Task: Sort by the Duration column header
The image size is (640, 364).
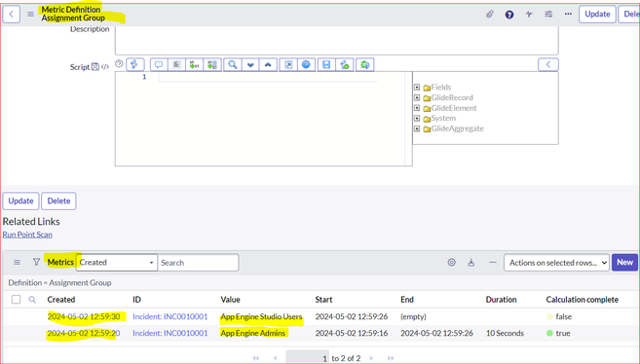Action: [502, 300]
